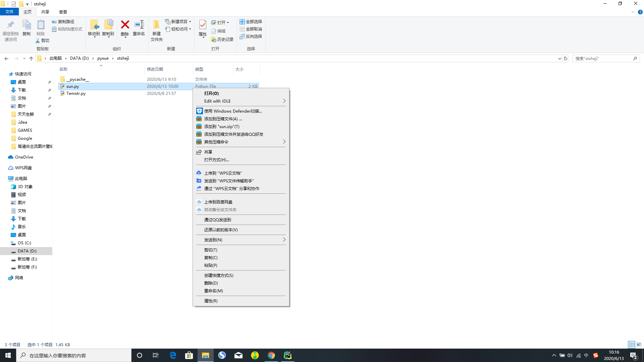This screenshot has width=644, height=362.
Task: Click the red Delete icon in ribbon
Action: tap(125, 25)
